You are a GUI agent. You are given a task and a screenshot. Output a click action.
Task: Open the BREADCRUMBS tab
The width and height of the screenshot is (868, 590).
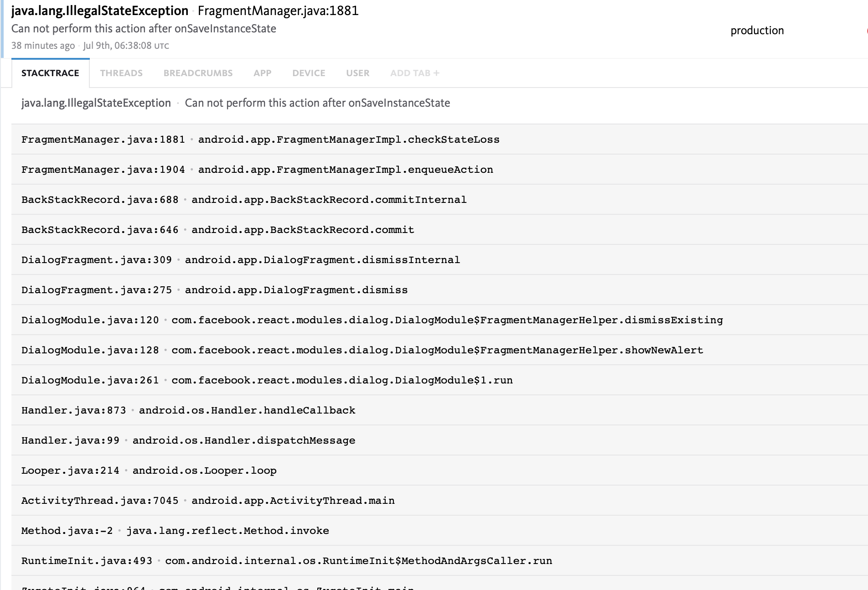click(x=198, y=73)
